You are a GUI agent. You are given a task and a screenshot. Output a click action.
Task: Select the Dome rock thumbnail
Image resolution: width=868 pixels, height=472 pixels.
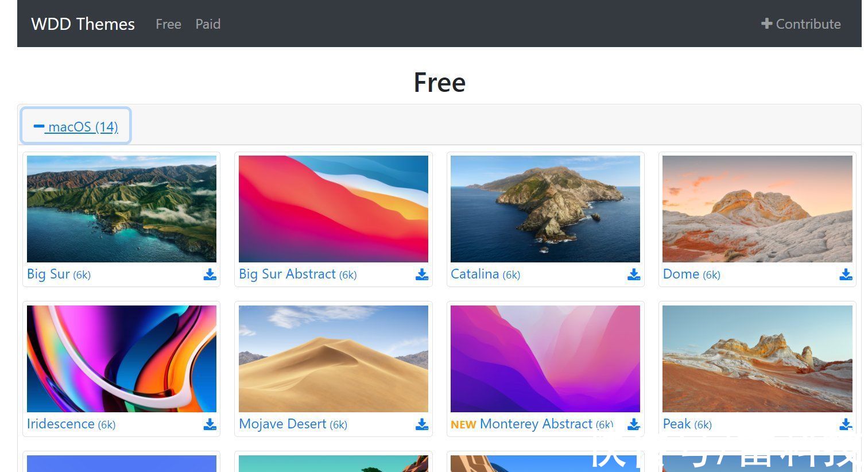click(x=757, y=209)
